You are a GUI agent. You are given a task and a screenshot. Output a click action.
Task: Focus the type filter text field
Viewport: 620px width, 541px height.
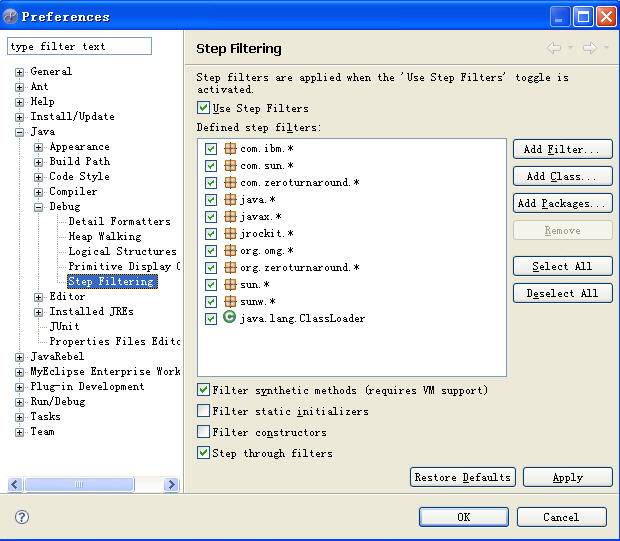79,46
